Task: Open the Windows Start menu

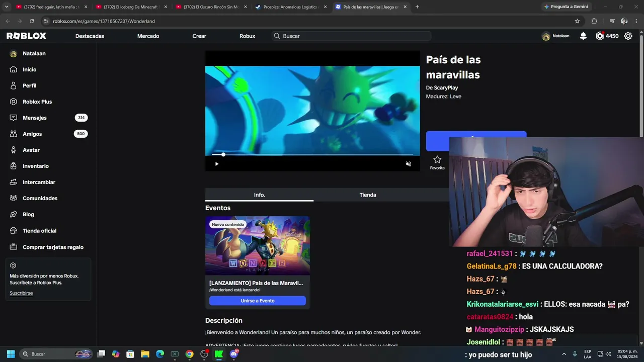Action: click(11, 354)
